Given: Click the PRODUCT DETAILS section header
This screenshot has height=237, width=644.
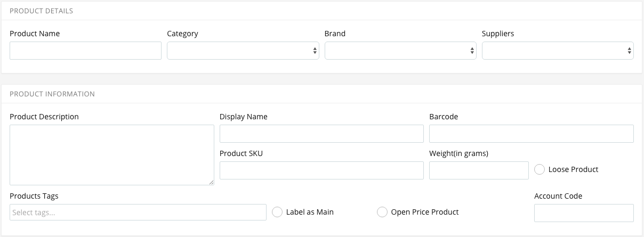Looking at the screenshot, I should point(42,11).
